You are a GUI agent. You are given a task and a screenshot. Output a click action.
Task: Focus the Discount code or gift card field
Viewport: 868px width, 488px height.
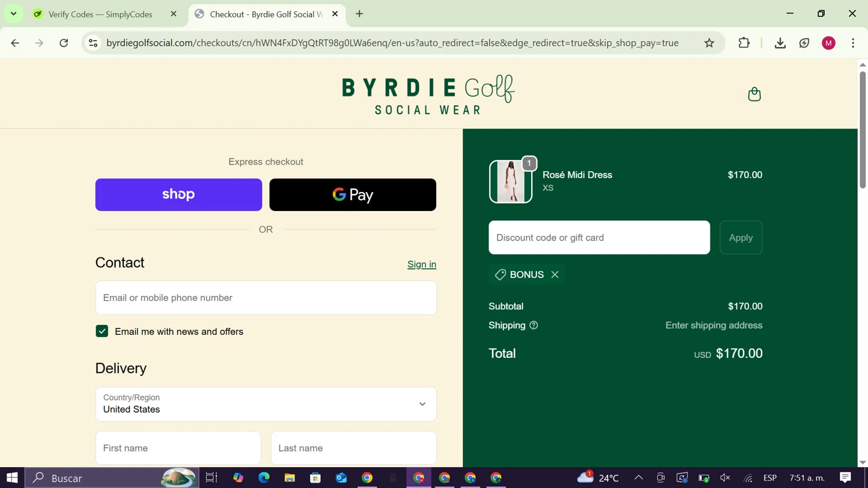click(x=599, y=238)
